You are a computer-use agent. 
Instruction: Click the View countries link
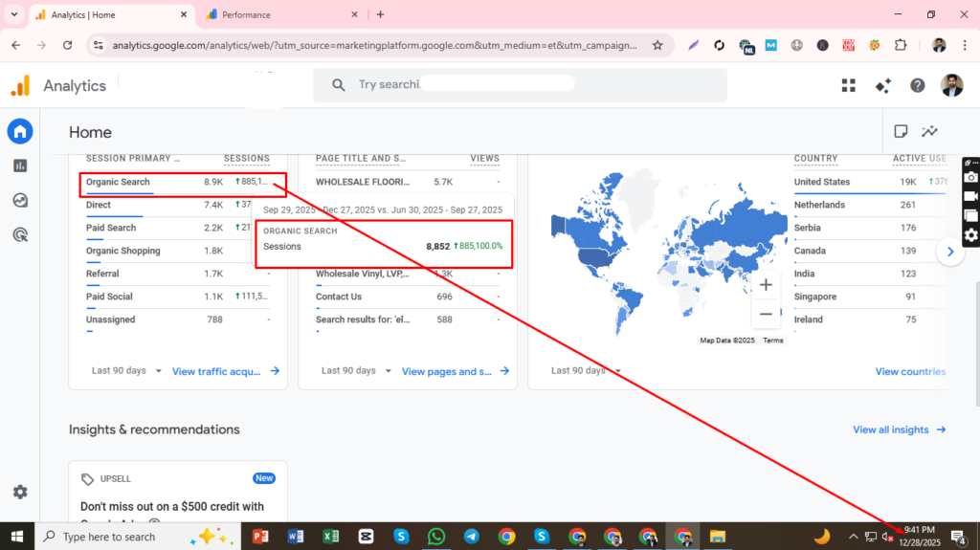[909, 371]
